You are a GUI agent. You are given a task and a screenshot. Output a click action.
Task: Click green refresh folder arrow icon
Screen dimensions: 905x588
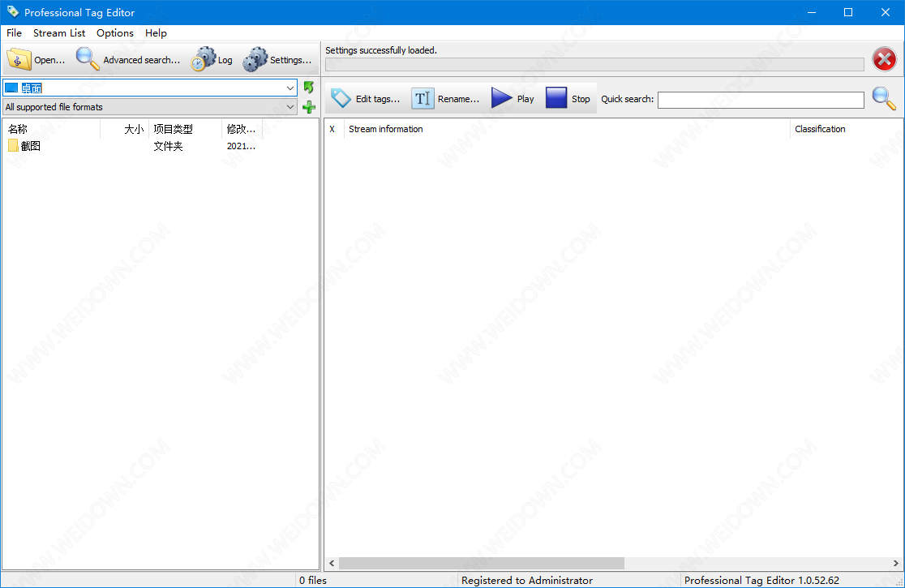click(309, 87)
